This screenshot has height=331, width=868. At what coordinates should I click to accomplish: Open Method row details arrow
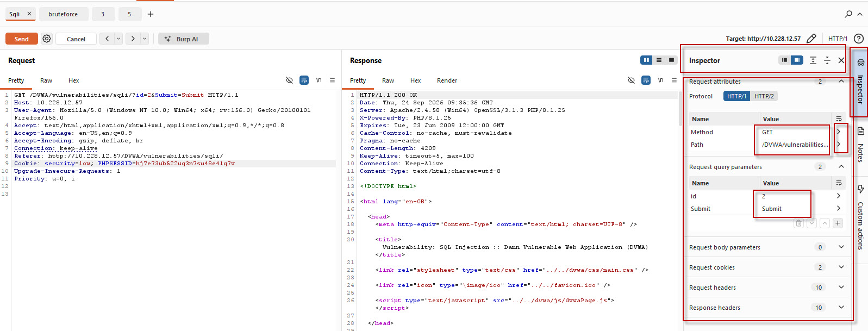(x=839, y=132)
